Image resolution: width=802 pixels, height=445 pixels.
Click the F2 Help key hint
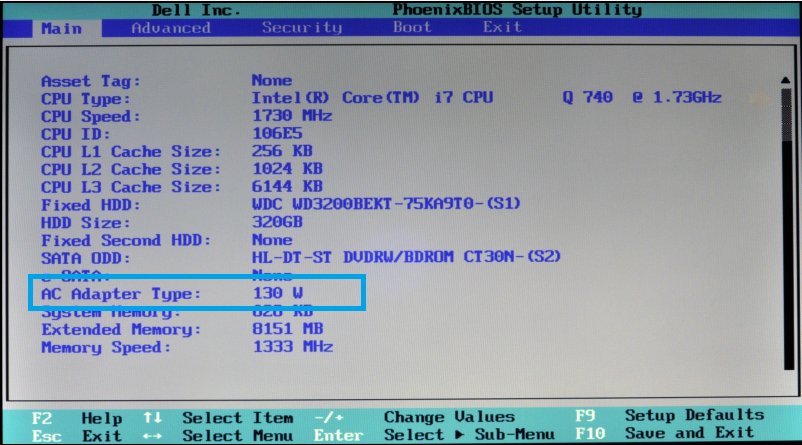pyautogui.click(x=77, y=418)
